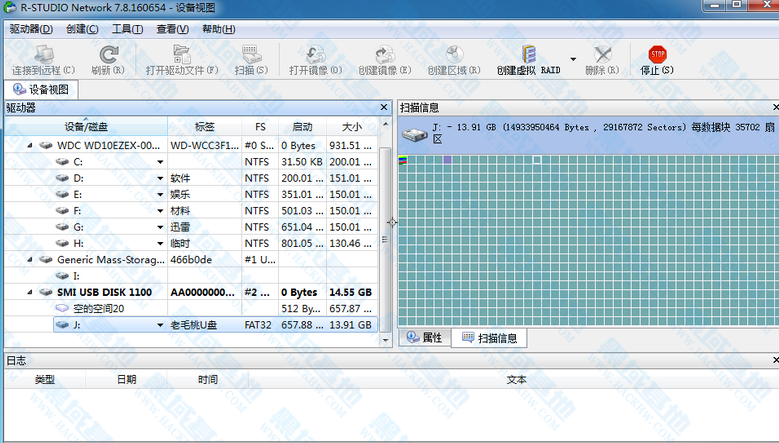Click the 空的空间20 empty space icon
Image resolution: width=779 pixels, height=443 pixels.
(x=62, y=308)
